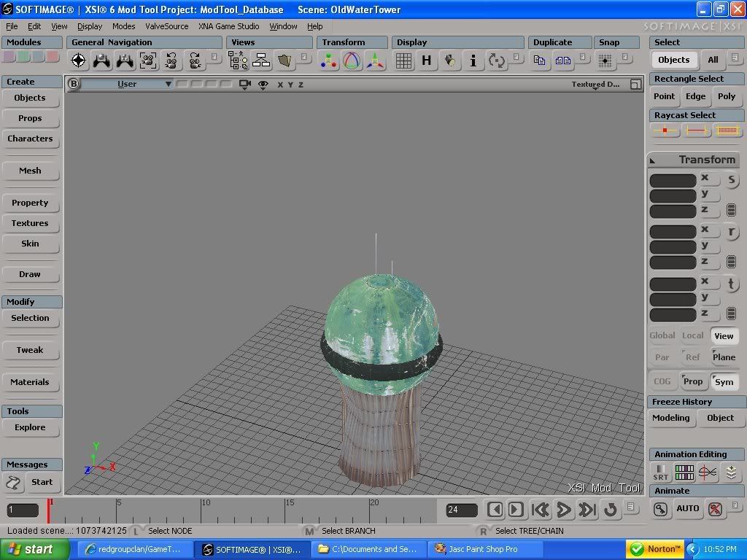Click the duplicate multiple icon
This screenshot has height=560, width=747.
562,61
